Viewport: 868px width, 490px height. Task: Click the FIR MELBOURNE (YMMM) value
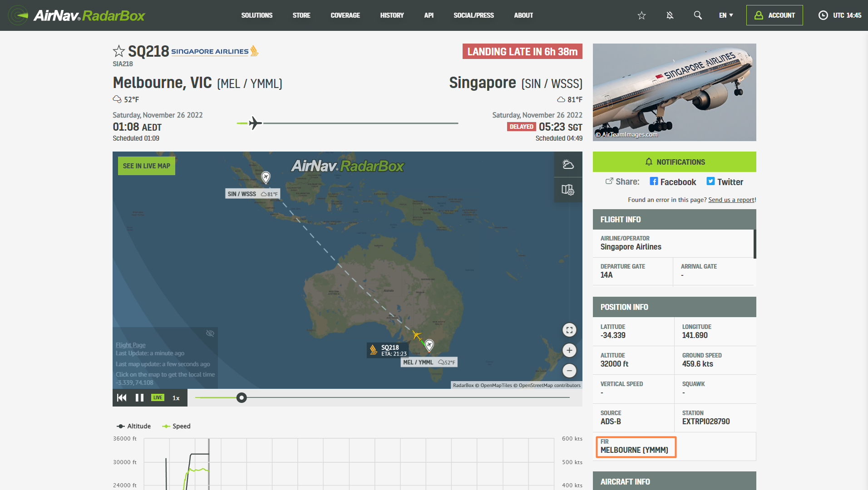click(634, 450)
